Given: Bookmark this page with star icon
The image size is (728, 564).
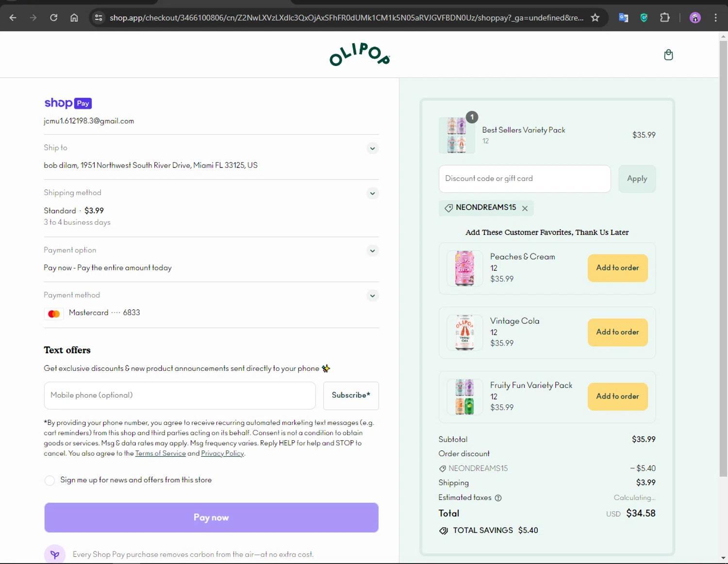Looking at the screenshot, I should [x=595, y=18].
